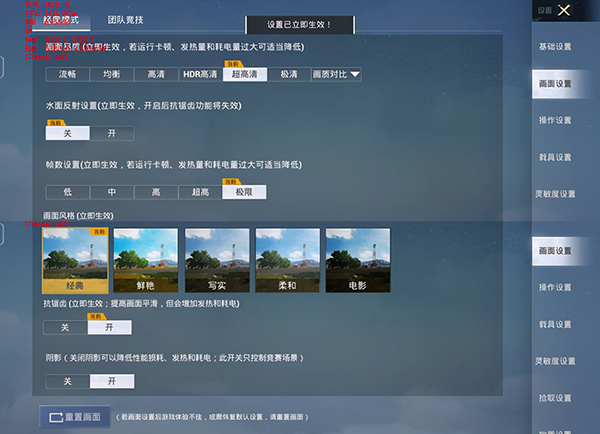Viewport: 600px width, 434px height.
Task: Set frame rate to 低
Action: click(x=67, y=192)
